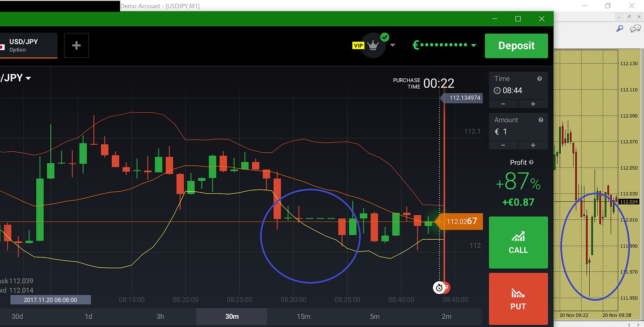Select the 1d timeframe
Viewport: 644px width, 327px height.
click(88, 316)
